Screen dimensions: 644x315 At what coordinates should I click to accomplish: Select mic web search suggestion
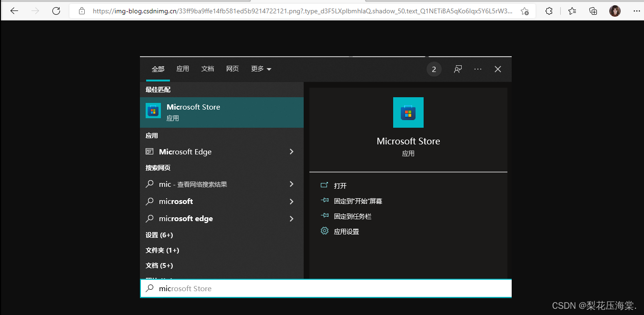tap(222, 184)
